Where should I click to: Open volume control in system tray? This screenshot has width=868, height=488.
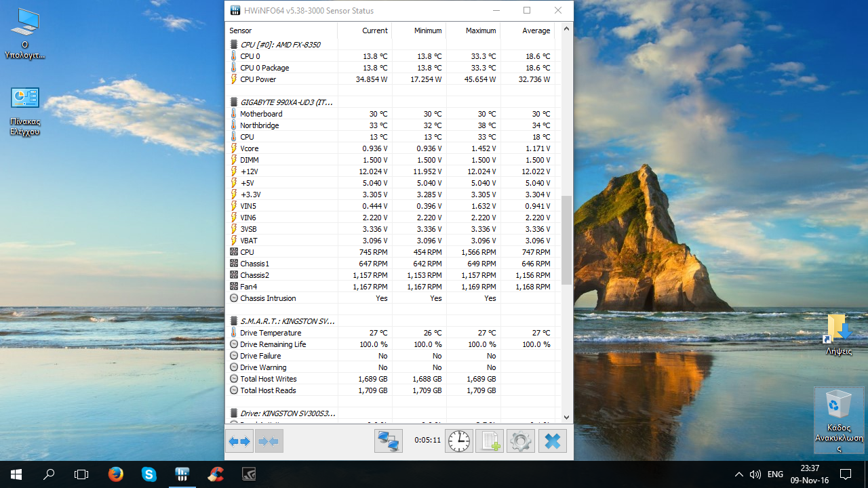click(x=755, y=474)
